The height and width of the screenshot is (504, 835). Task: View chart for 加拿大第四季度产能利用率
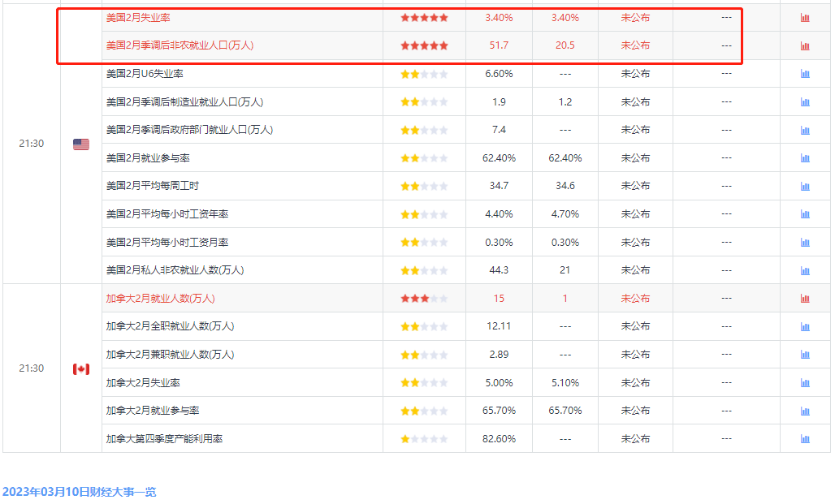coord(805,439)
